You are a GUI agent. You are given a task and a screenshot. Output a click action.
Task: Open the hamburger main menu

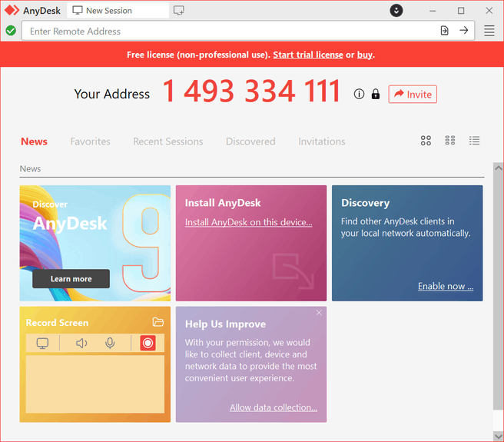tap(489, 31)
